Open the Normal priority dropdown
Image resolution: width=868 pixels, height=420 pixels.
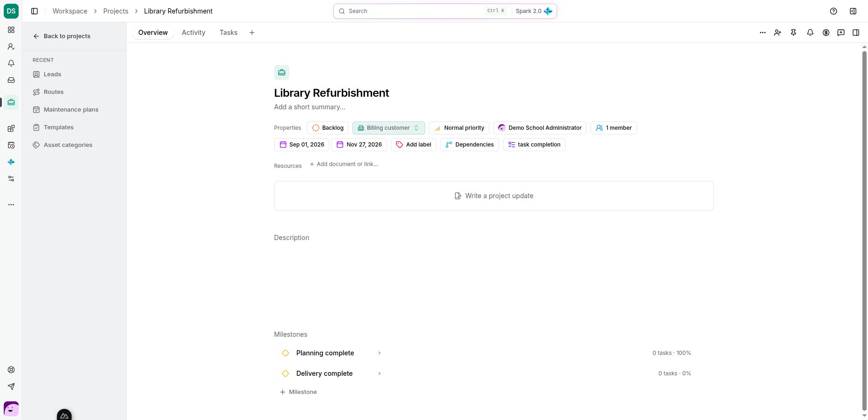[x=459, y=128]
